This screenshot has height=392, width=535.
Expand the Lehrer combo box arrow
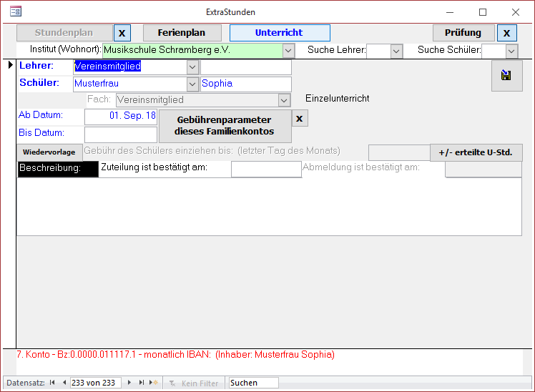[192, 67]
